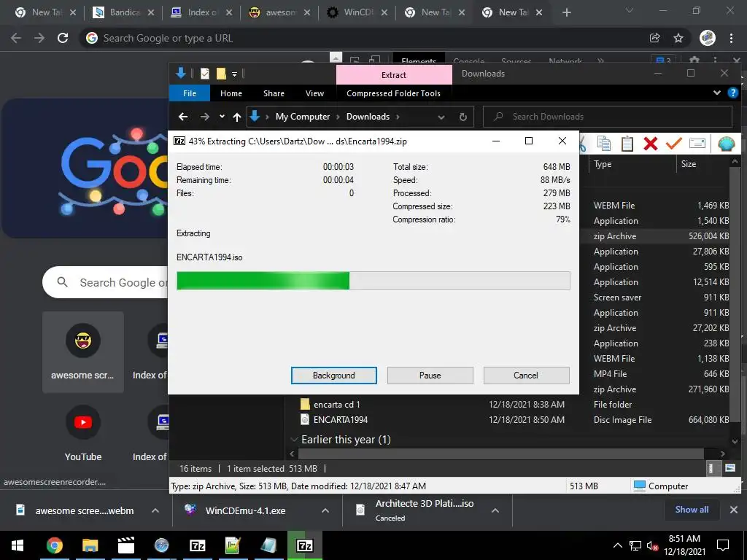
Task: Collapse the Earlier this year group
Action: click(x=294, y=440)
